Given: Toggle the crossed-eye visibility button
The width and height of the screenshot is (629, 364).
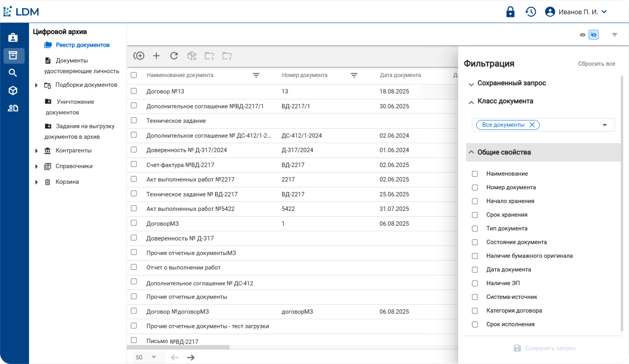Looking at the screenshot, I should point(593,35).
